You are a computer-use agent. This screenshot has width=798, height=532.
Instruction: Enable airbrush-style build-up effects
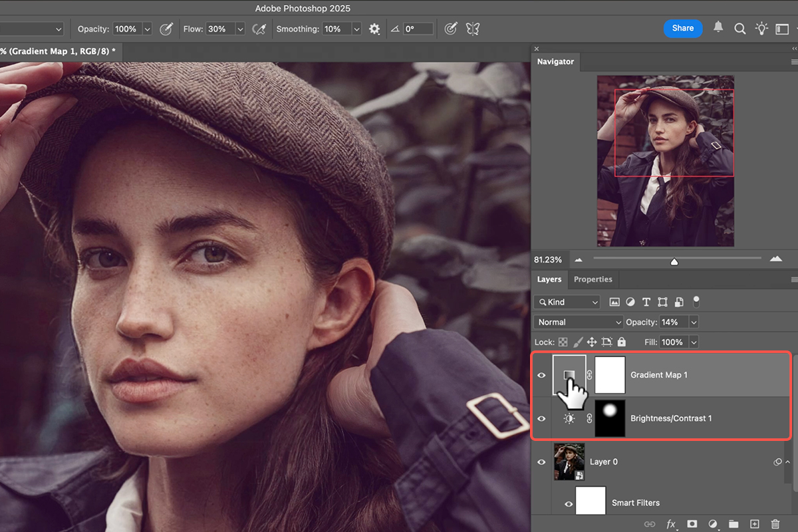tap(259, 29)
